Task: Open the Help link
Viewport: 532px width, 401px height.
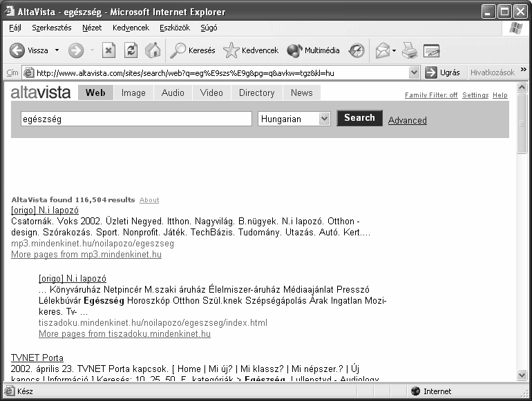Action: point(500,95)
